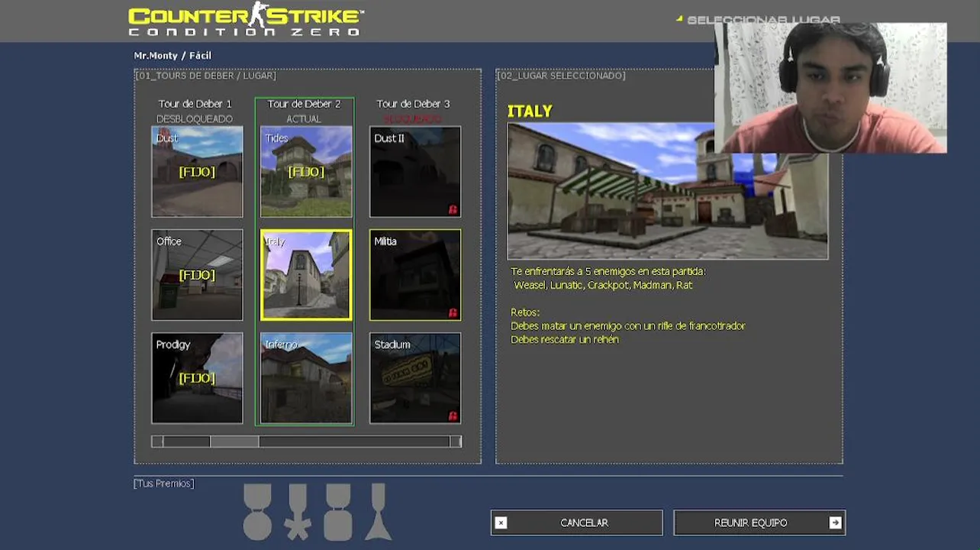Viewport: 980px width, 550px height.
Task: Click the Tour de Deber 1 heading
Action: 195,104
